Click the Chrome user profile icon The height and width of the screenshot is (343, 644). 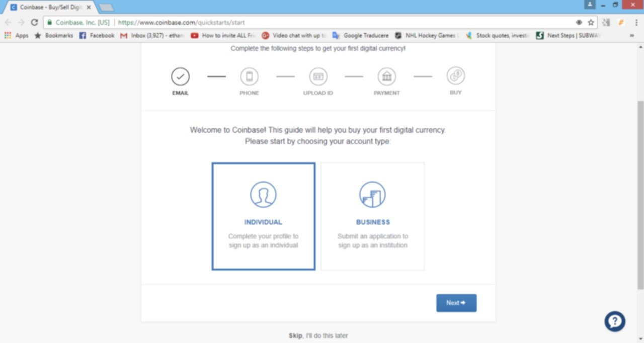click(589, 5)
